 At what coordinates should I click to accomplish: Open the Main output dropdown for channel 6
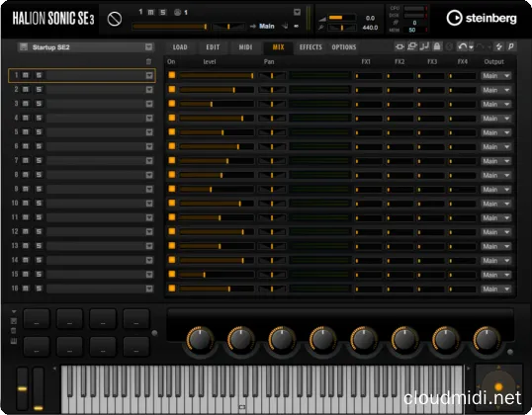(496, 147)
